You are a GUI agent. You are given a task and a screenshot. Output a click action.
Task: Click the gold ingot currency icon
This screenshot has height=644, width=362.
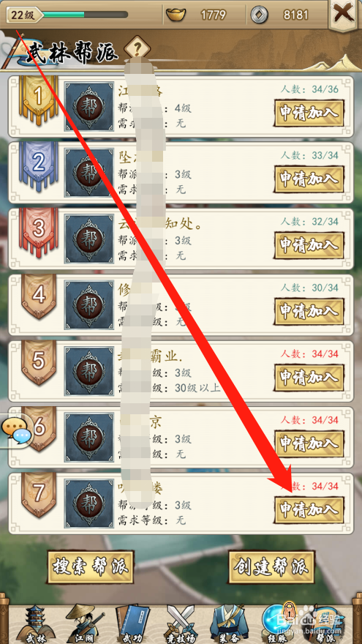(x=176, y=15)
